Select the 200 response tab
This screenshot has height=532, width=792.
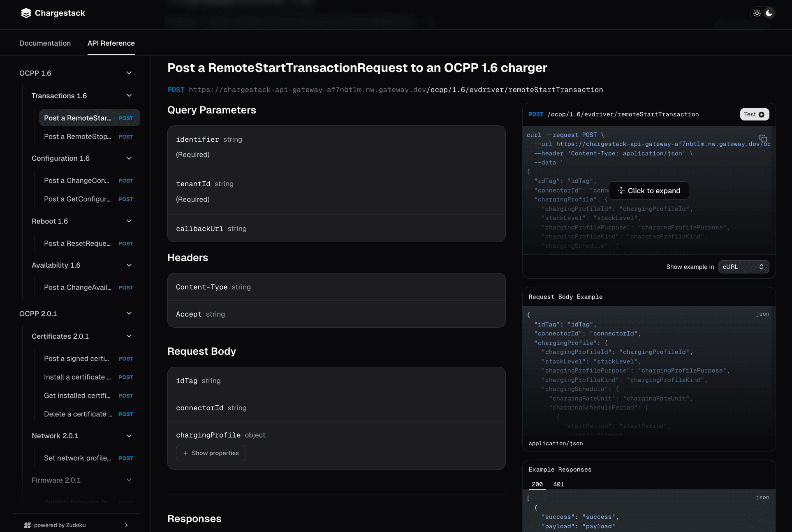(x=537, y=484)
